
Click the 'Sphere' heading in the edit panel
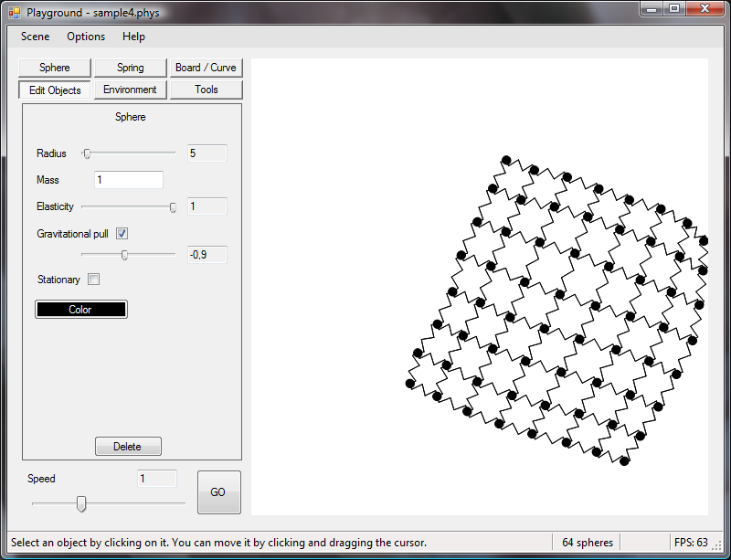click(130, 117)
